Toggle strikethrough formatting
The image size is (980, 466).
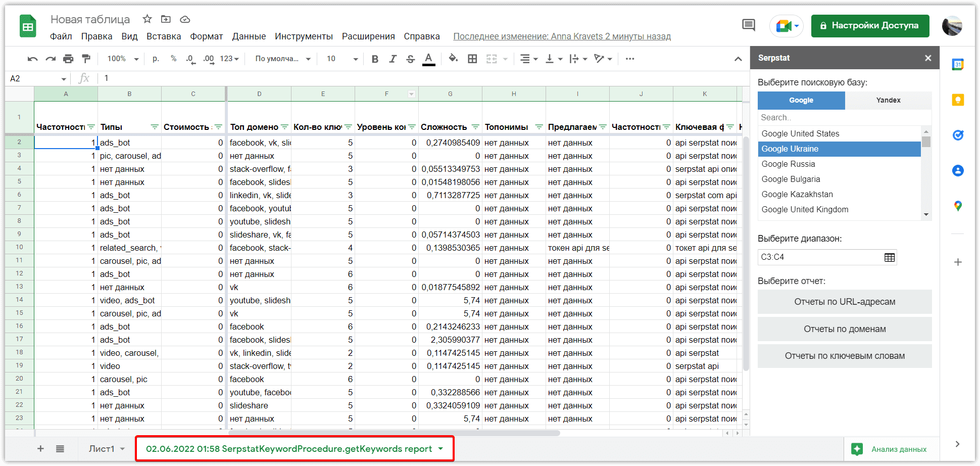(x=411, y=59)
